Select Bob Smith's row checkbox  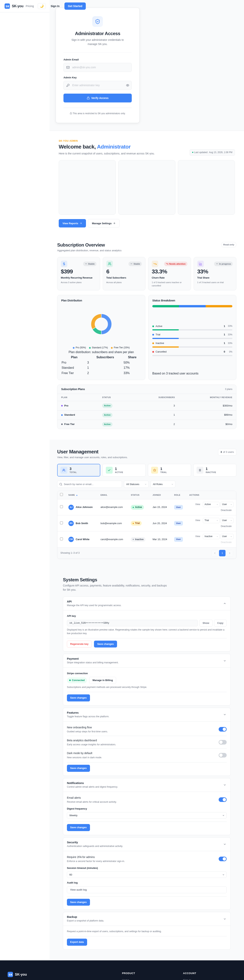62,523
